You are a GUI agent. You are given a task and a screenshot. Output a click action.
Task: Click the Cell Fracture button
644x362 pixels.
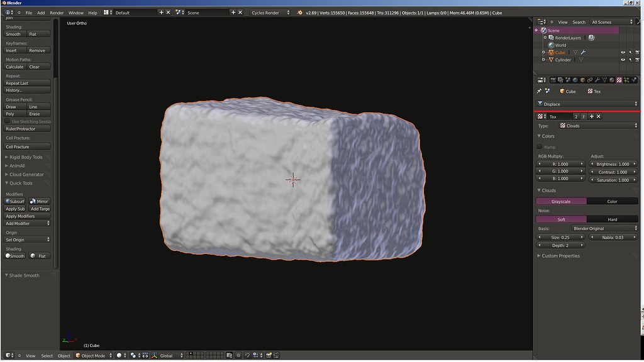coord(27,147)
